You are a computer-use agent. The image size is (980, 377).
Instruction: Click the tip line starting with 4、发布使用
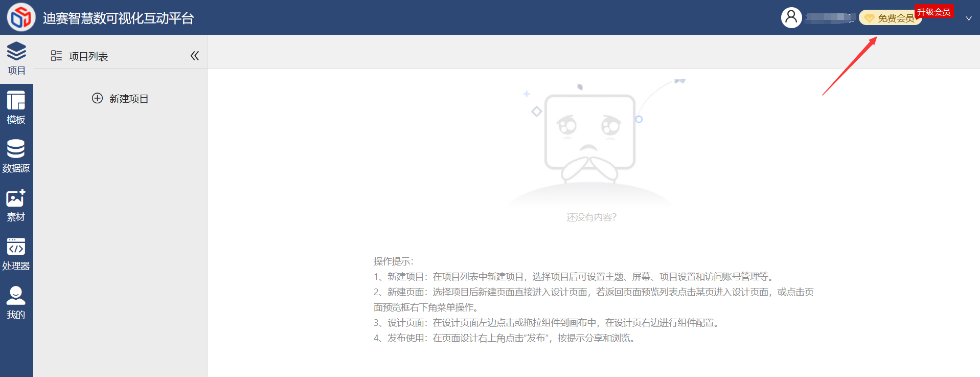click(506, 338)
